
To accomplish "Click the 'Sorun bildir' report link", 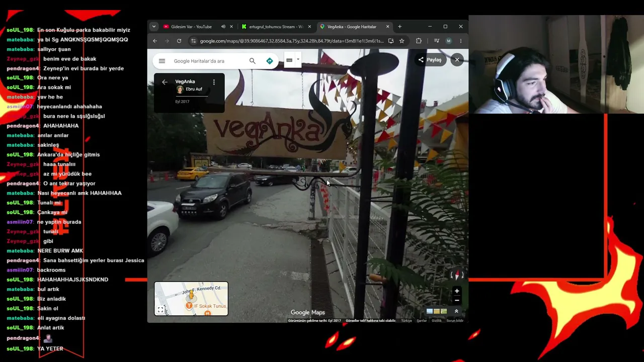I will pyautogui.click(x=455, y=321).
